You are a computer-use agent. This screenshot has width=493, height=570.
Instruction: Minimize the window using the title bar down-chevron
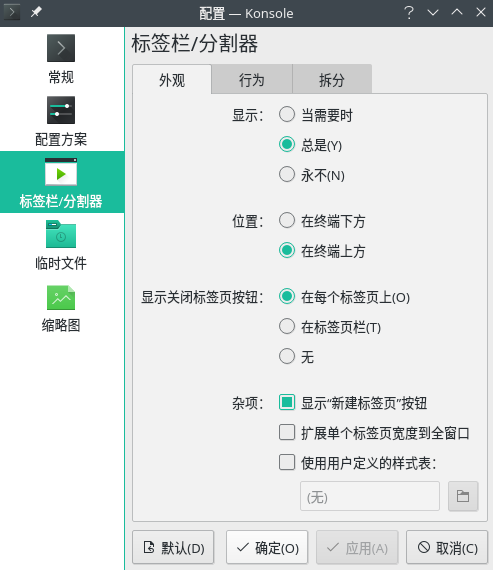click(x=433, y=13)
